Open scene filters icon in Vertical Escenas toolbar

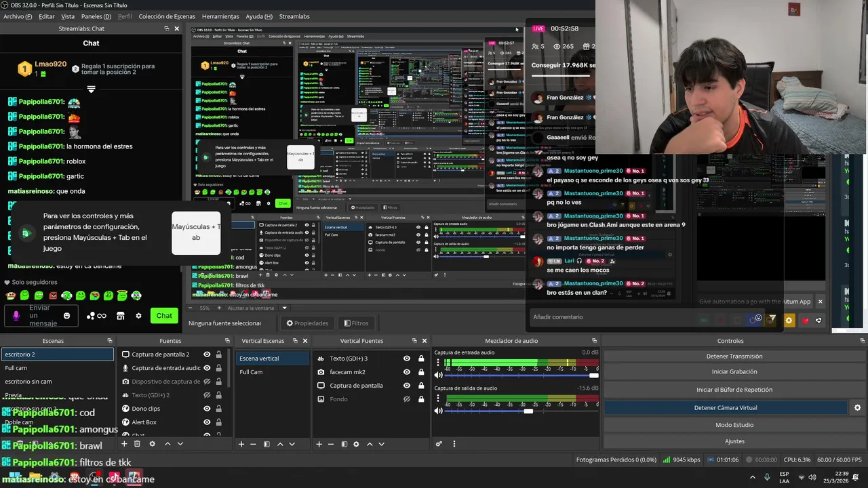[267, 444]
